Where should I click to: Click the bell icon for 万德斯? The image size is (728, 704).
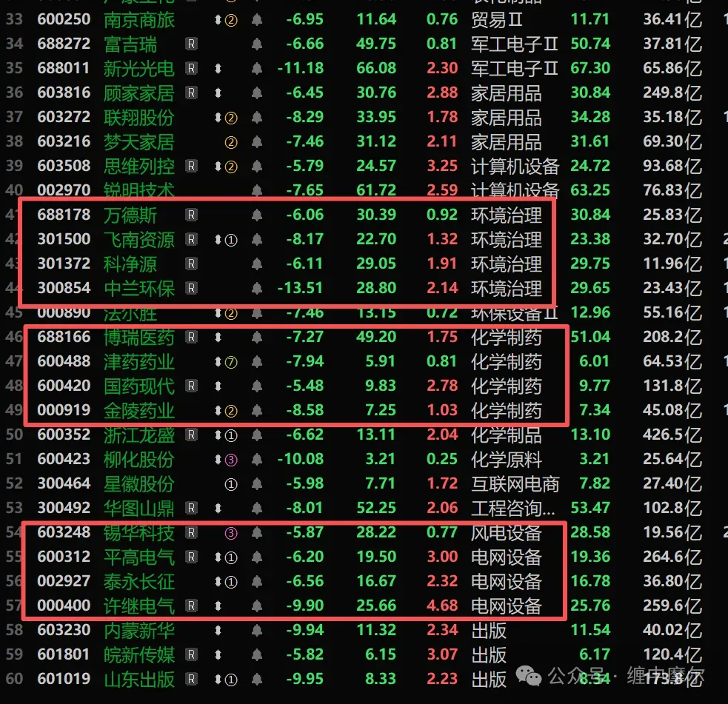coord(257,215)
